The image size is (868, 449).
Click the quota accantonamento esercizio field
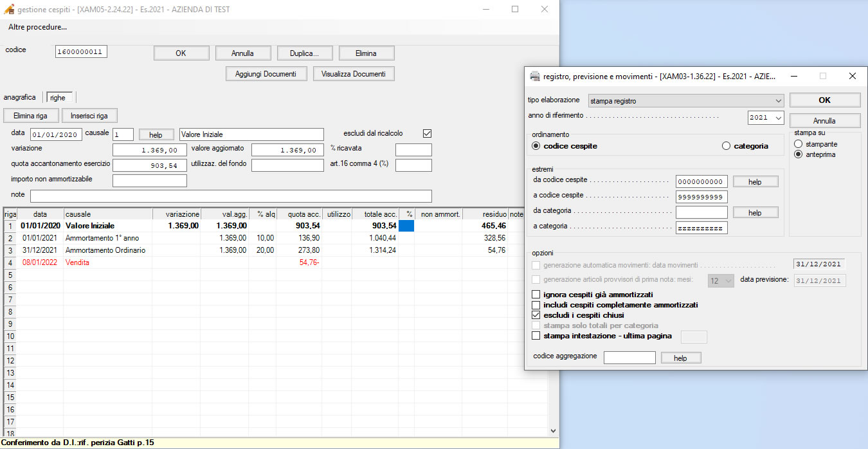click(x=150, y=165)
